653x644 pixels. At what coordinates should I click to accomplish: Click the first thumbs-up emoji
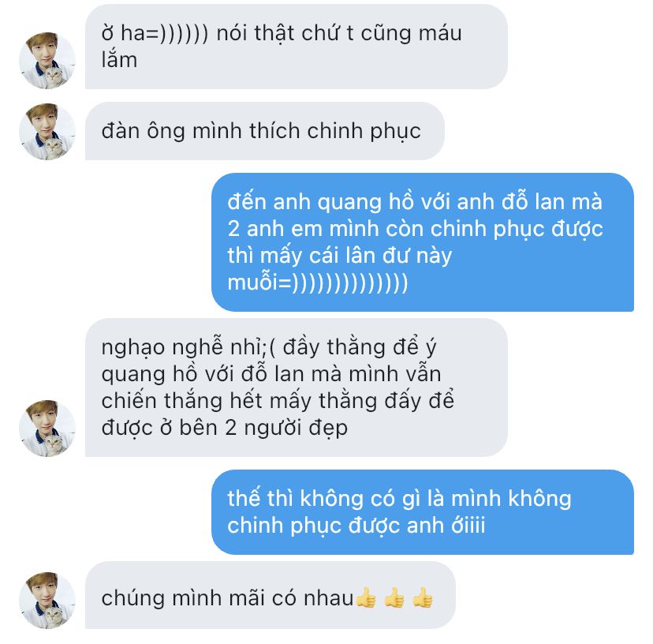pos(367,598)
